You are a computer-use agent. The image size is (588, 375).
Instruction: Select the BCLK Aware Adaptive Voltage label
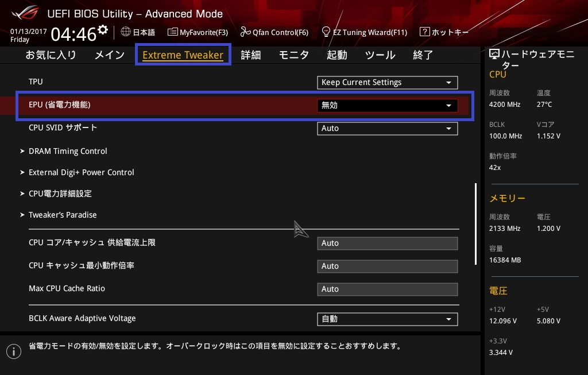click(82, 318)
